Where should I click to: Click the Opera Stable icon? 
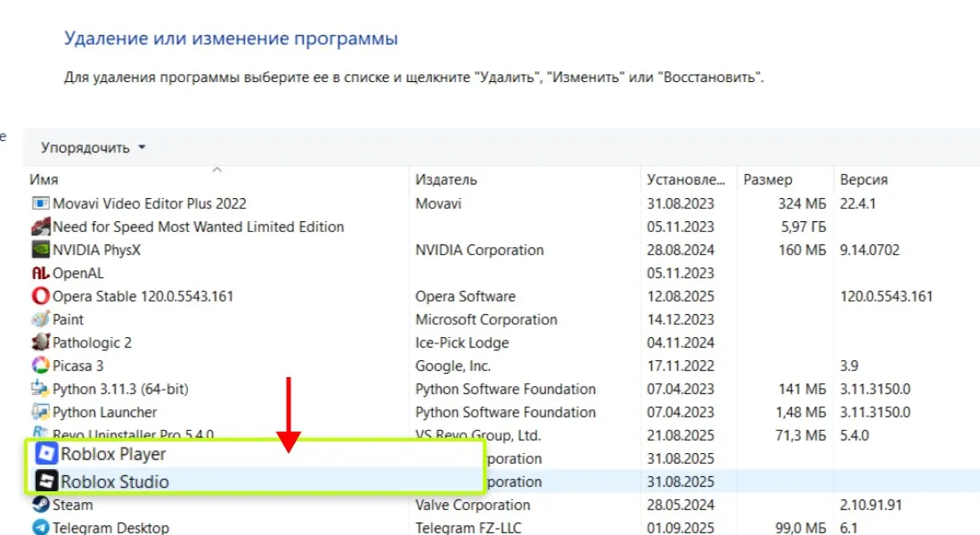[x=41, y=296]
